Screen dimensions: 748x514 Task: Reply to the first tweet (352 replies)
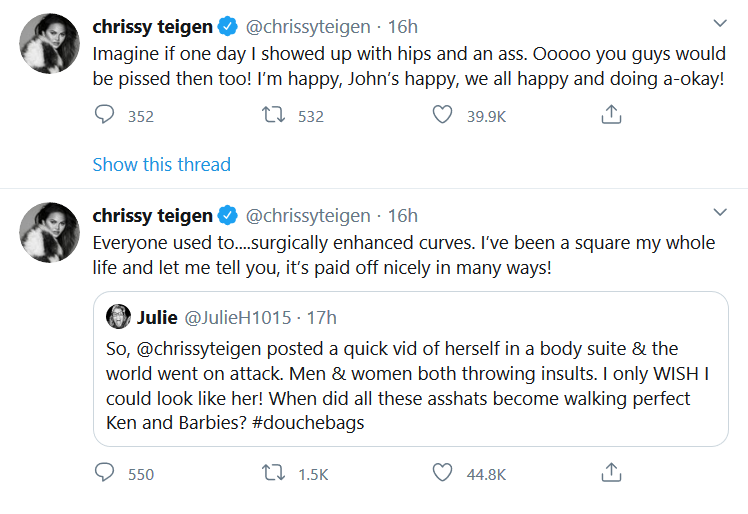[x=104, y=116]
